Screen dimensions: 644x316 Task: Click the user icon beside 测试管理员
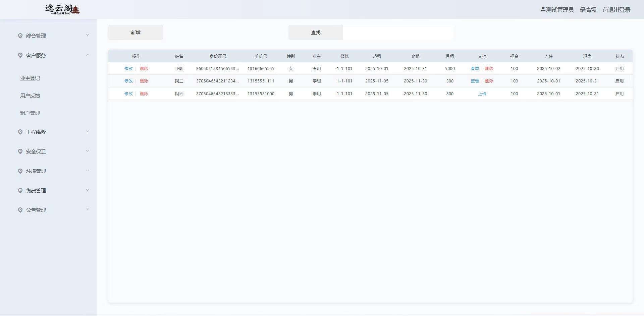543,9
